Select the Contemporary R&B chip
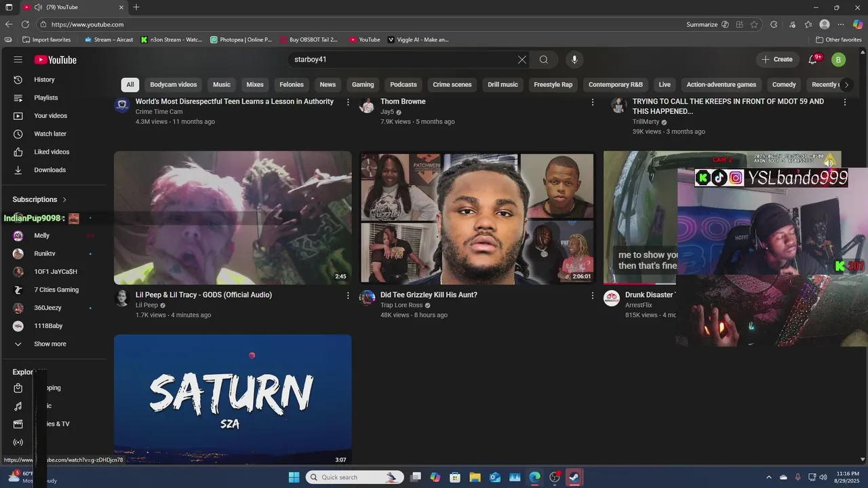 point(616,85)
